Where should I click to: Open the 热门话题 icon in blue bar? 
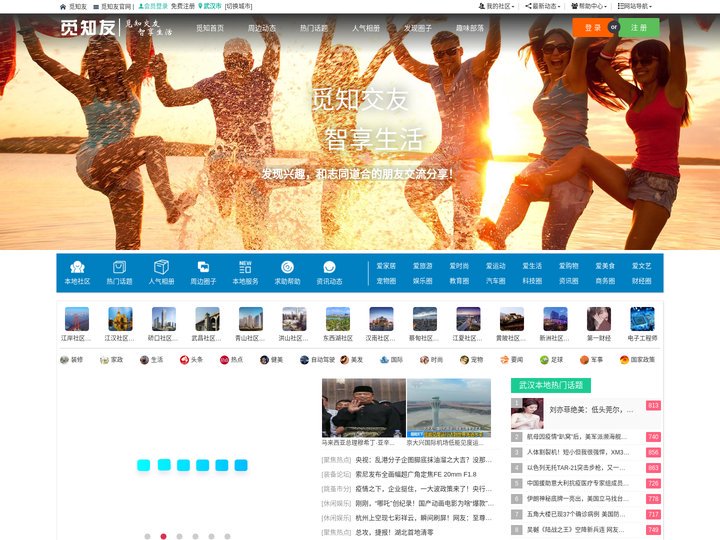click(x=119, y=267)
